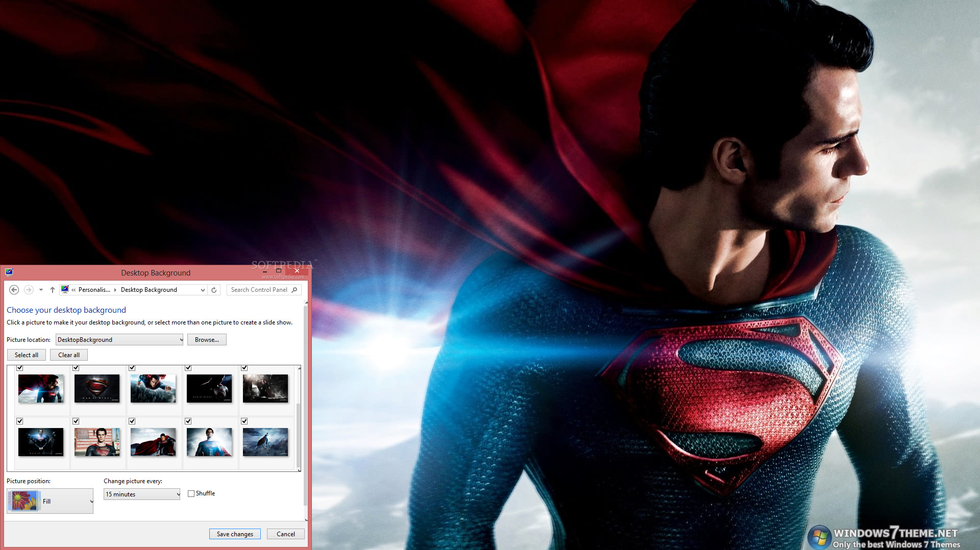This screenshot has height=550, width=980.
Task: Open the recent locations dropdown arrow
Action: click(x=41, y=290)
